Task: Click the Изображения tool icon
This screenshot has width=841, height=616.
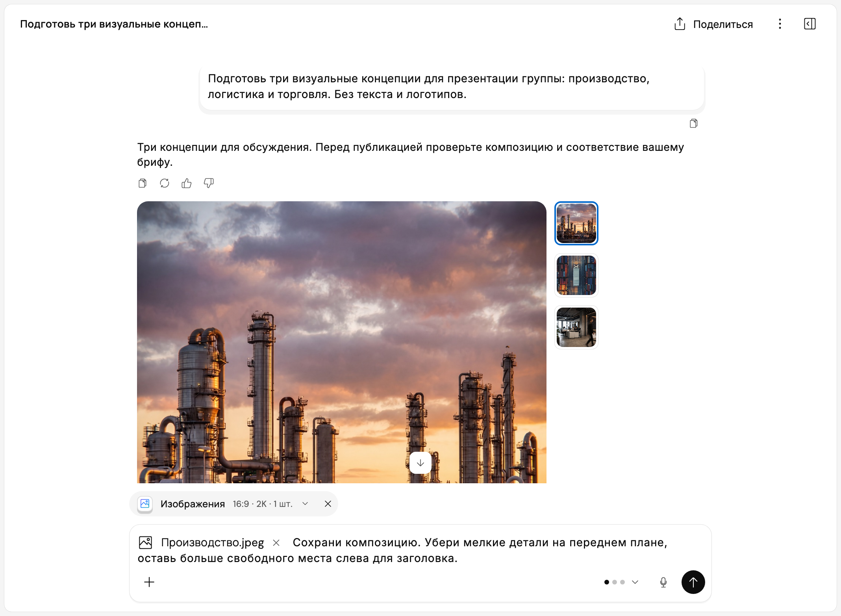Action: (145, 504)
